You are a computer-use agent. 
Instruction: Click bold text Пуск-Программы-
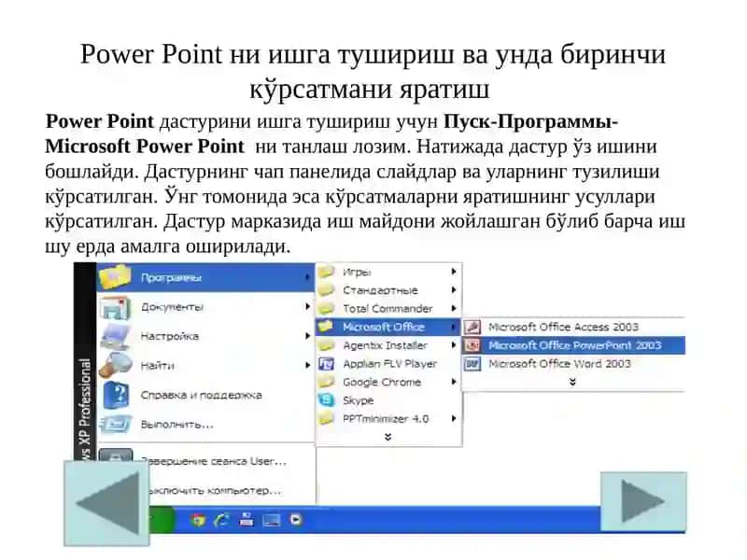530,122
